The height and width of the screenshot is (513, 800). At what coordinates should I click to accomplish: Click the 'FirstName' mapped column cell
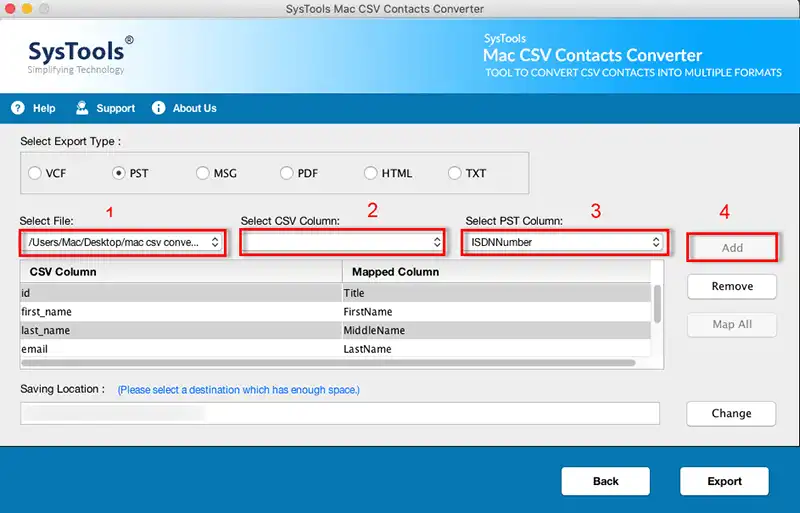pyautogui.click(x=496, y=312)
